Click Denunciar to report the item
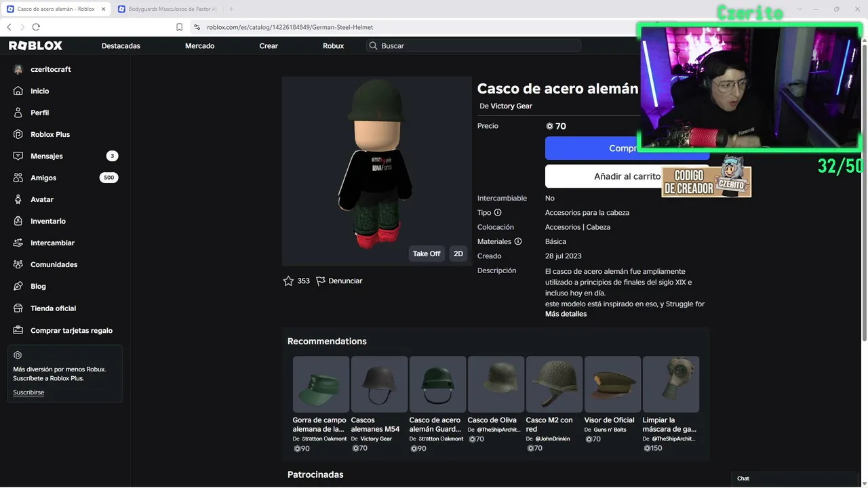This screenshot has height=488, width=868. coord(339,281)
